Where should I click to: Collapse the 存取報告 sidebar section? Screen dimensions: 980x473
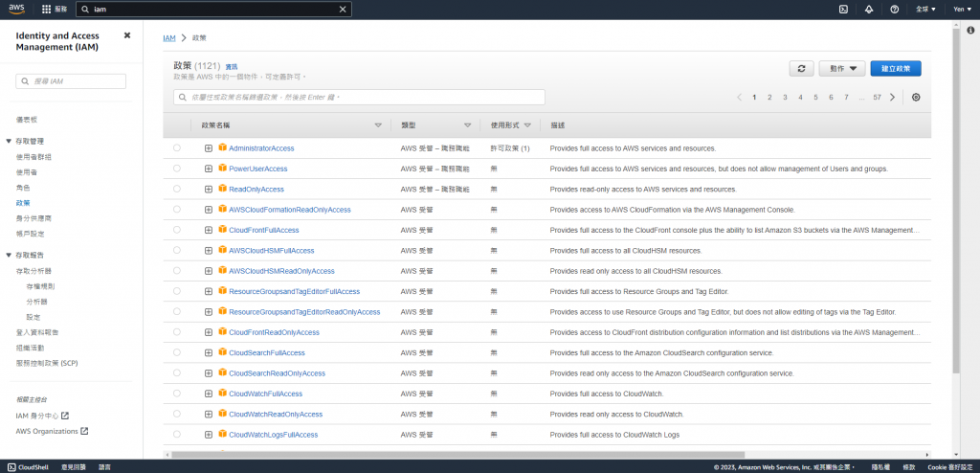pos(9,256)
